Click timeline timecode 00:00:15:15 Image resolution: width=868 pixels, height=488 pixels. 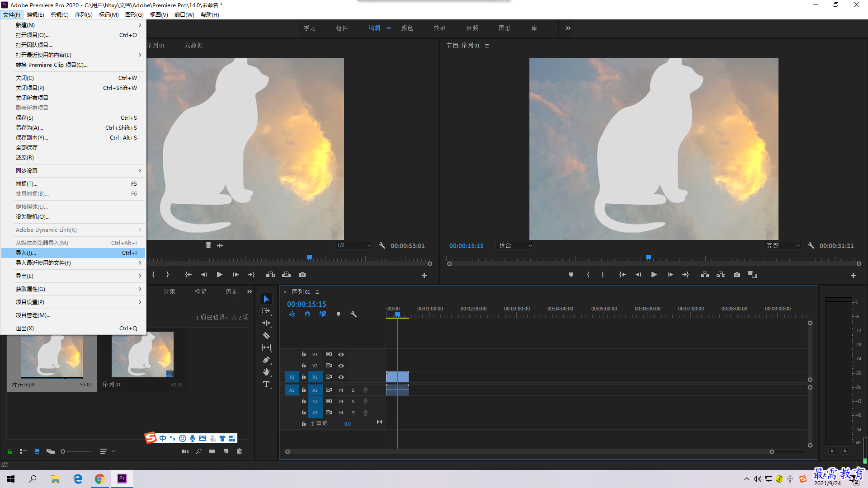pos(307,304)
